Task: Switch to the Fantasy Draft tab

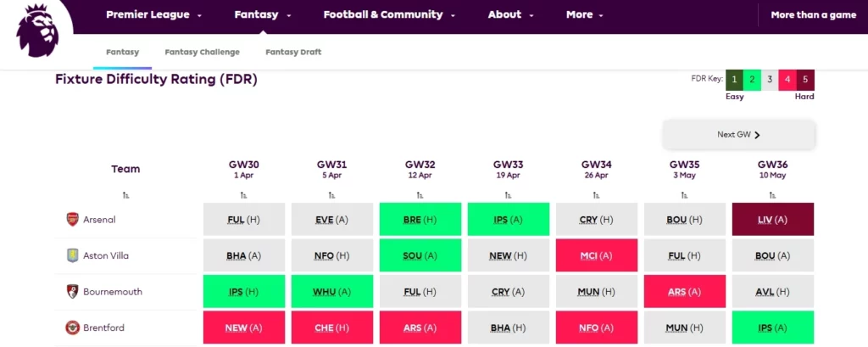Action: [x=293, y=52]
